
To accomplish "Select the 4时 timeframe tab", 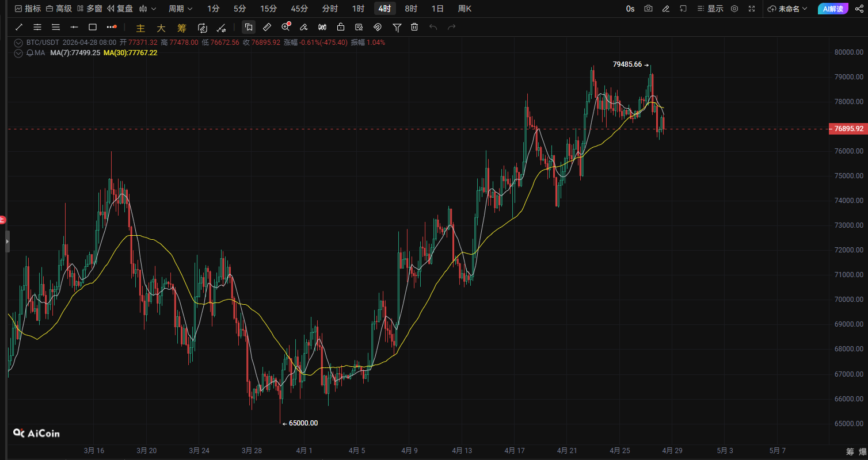I will [x=384, y=9].
